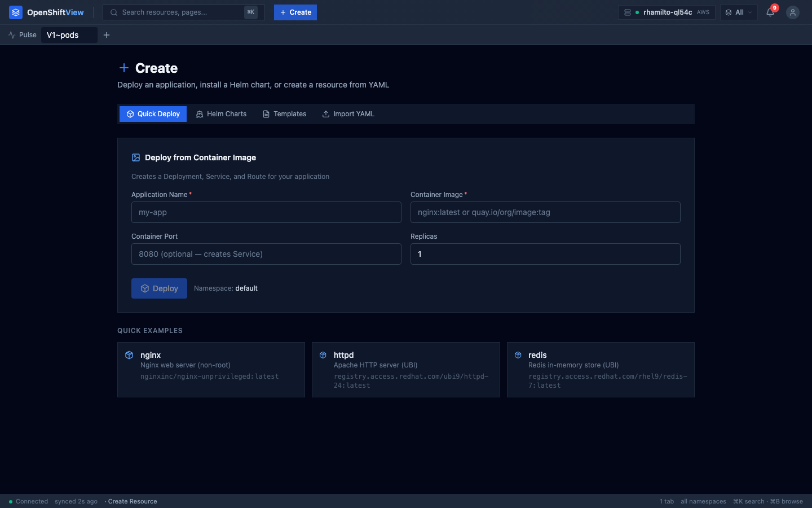
Task: Open the rhamilto-ql54c cluster selector
Action: pos(667,12)
